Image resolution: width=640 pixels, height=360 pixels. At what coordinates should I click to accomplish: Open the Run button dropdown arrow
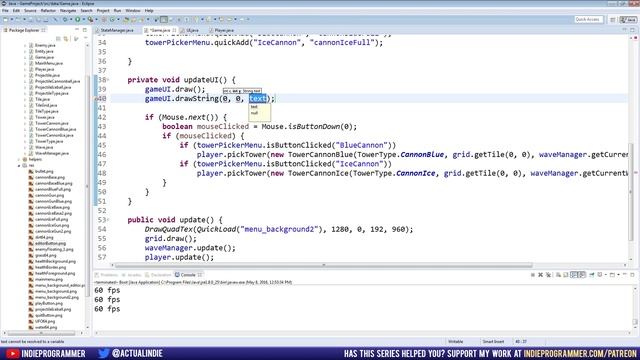[83, 19]
